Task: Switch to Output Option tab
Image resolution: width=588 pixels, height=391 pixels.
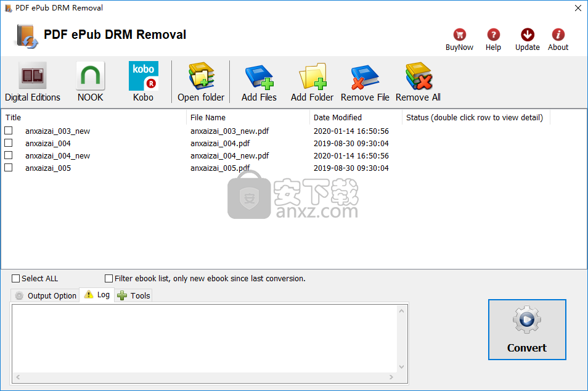Action: coord(45,295)
